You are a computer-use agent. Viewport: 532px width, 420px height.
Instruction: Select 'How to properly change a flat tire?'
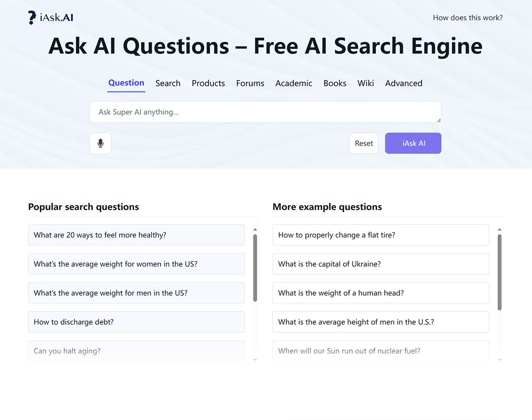click(x=380, y=235)
